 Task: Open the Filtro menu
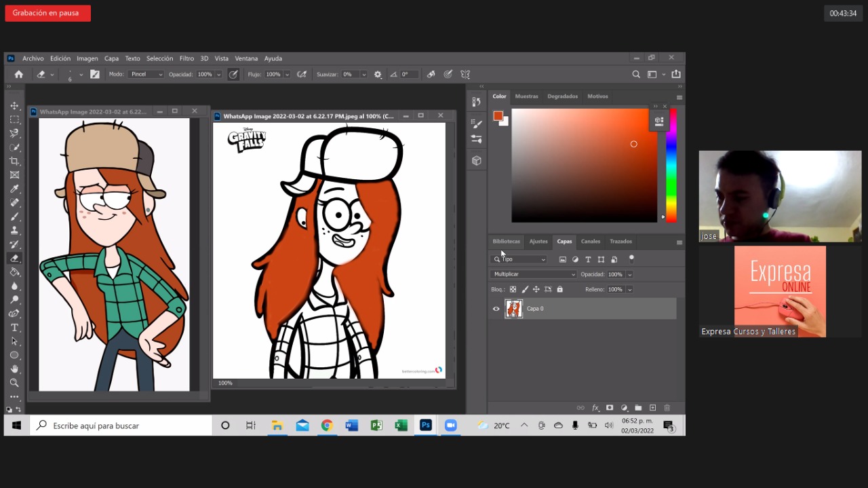[x=186, y=58]
